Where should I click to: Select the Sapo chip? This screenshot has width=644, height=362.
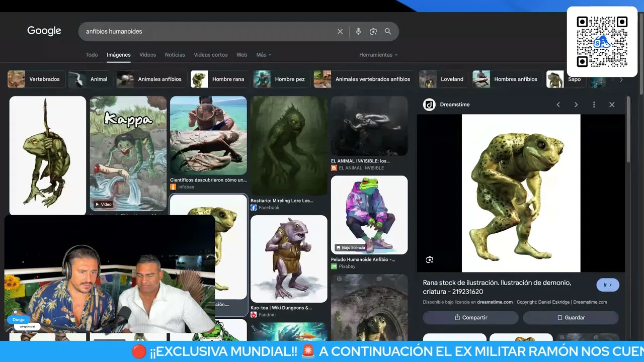(566, 79)
